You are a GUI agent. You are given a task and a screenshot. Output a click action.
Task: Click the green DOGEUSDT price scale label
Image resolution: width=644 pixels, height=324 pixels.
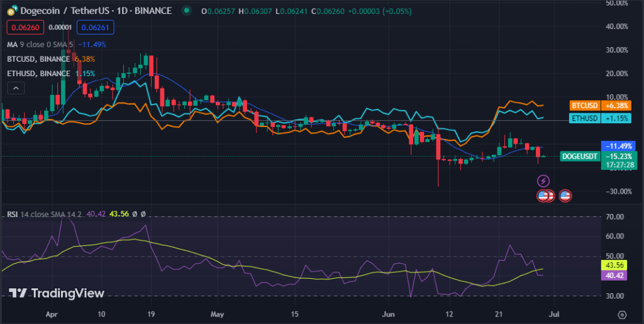pos(580,156)
